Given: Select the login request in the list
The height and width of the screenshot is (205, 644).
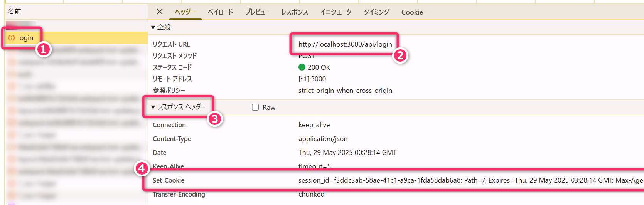Looking at the screenshot, I should (x=25, y=38).
